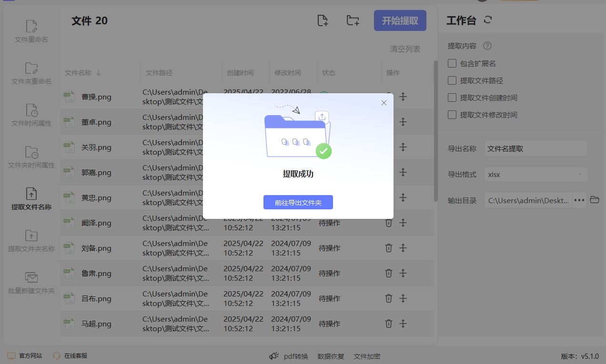Viewport: 606px width, 364px height.
Task: Click the 创建时间 column header
Action: pos(240,73)
